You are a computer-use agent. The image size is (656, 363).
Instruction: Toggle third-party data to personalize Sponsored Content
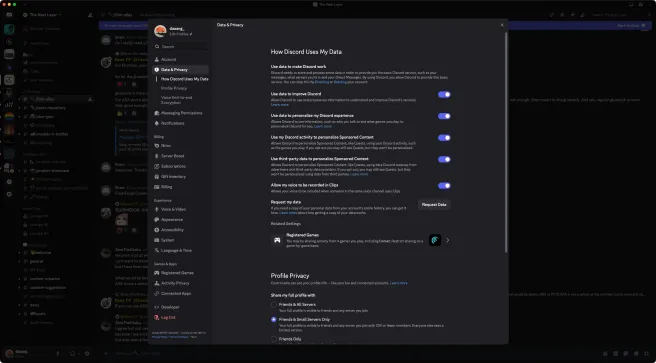tap(444, 159)
